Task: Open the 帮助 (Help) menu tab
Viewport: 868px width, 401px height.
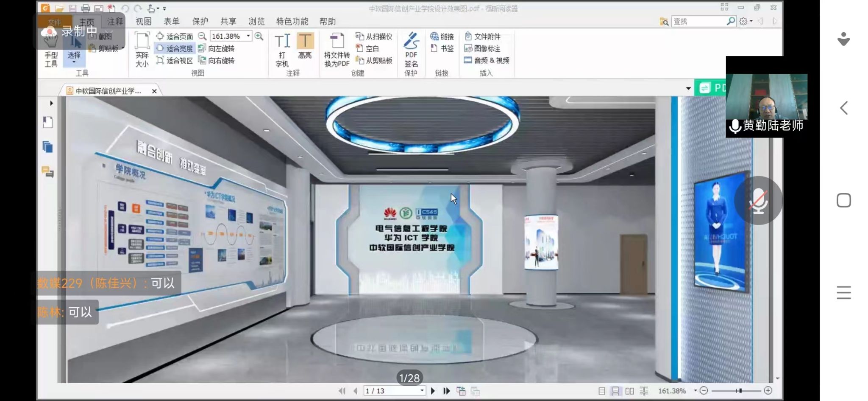Action: coord(327,21)
